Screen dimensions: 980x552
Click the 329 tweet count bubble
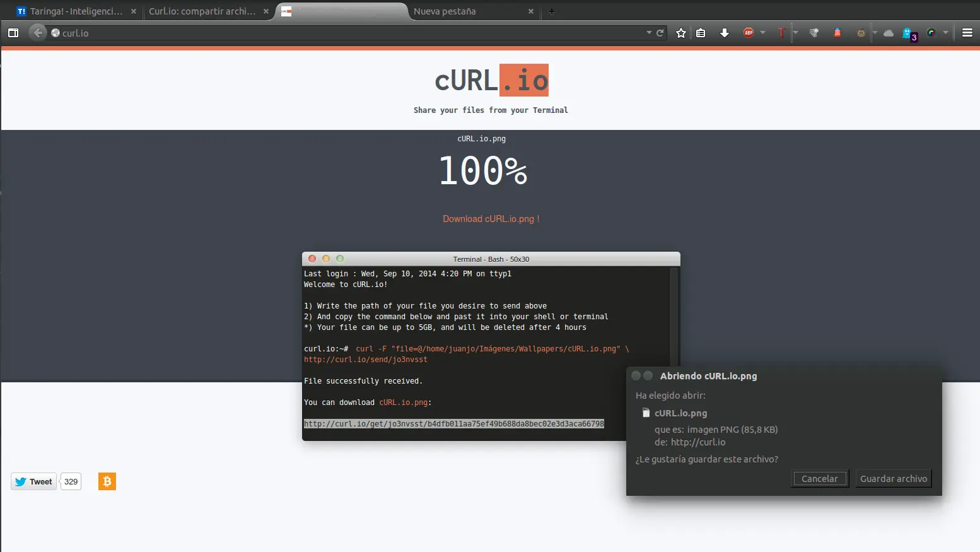(71, 481)
